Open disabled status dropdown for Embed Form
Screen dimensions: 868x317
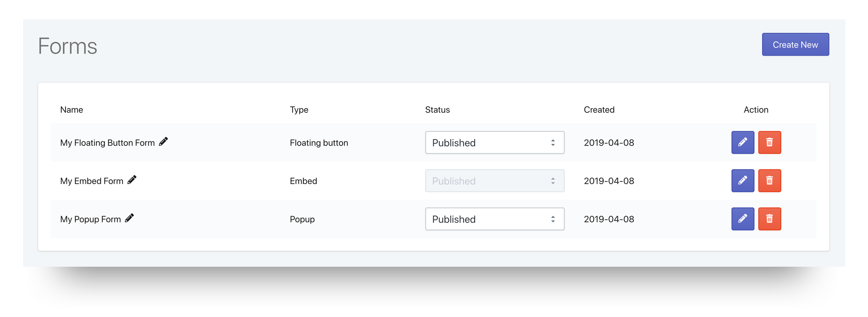click(x=494, y=181)
